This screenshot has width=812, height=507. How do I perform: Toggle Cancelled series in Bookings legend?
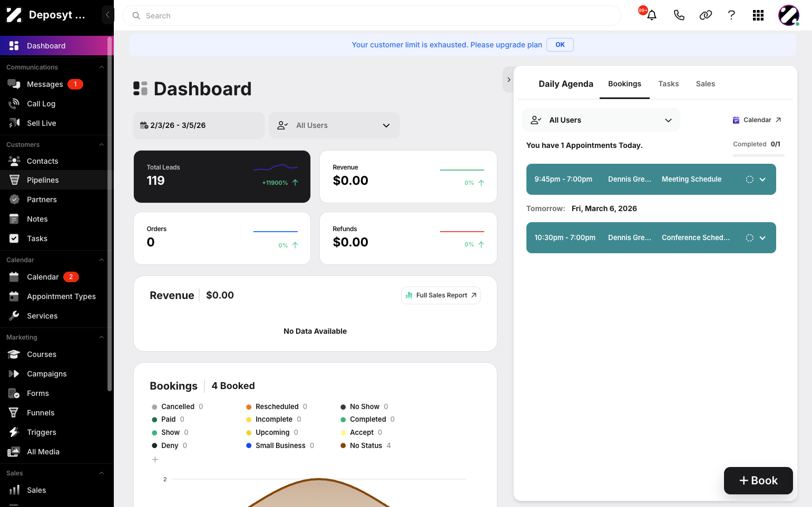tap(177, 406)
